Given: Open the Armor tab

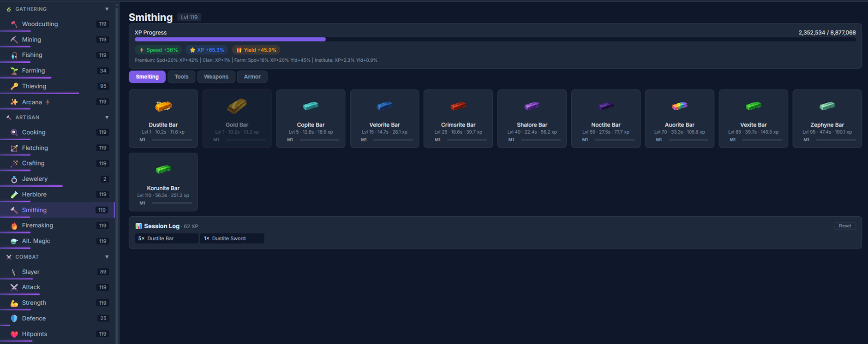Looking at the screenshot, I should (x=252, y=77).
